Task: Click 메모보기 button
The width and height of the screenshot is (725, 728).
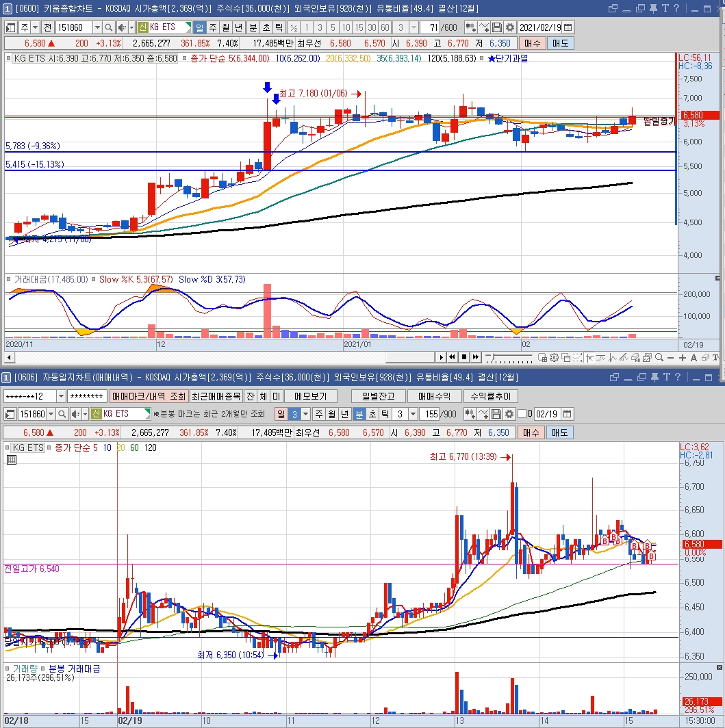Action: coord(311,396)
